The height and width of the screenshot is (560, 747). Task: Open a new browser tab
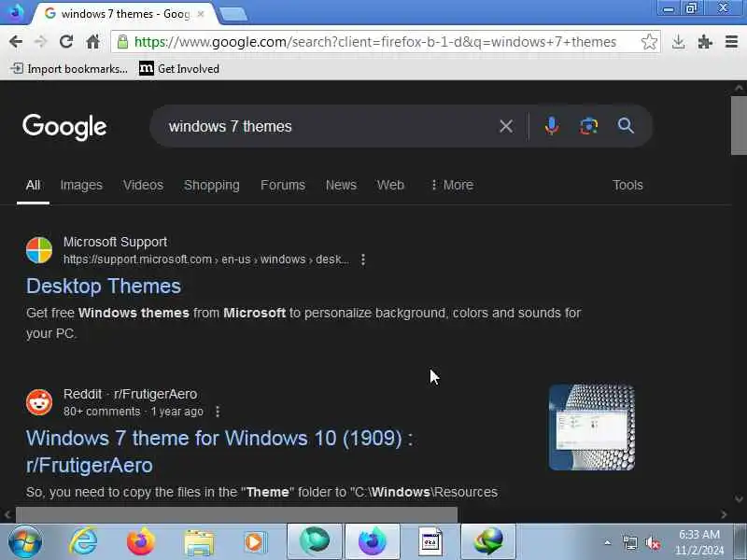(x=233, y=14)
